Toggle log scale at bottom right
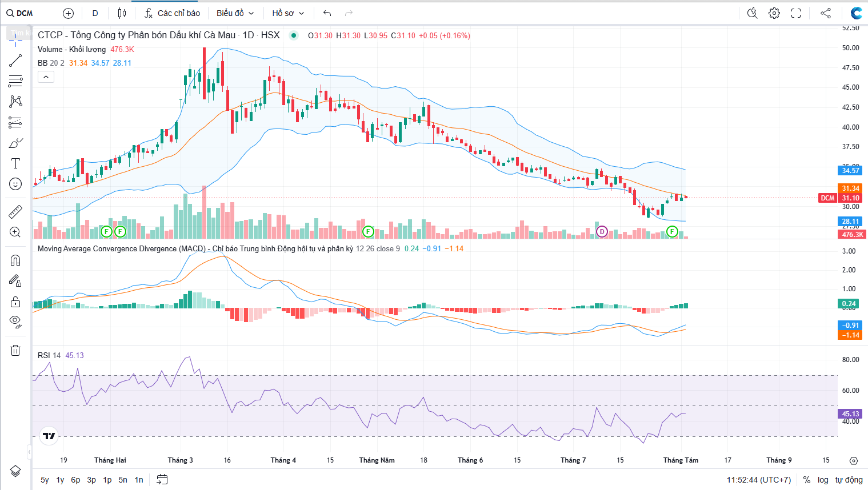Viewport: 868px width, 490px height. (x=823, y=480)
